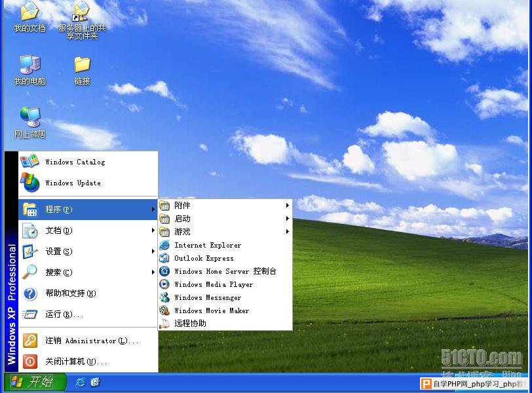The width and height of the screenshot is (532, 393).
Task: Click the 帮助和支持 question mark icon
Action: pyautogui.click(x=30, y=293)
